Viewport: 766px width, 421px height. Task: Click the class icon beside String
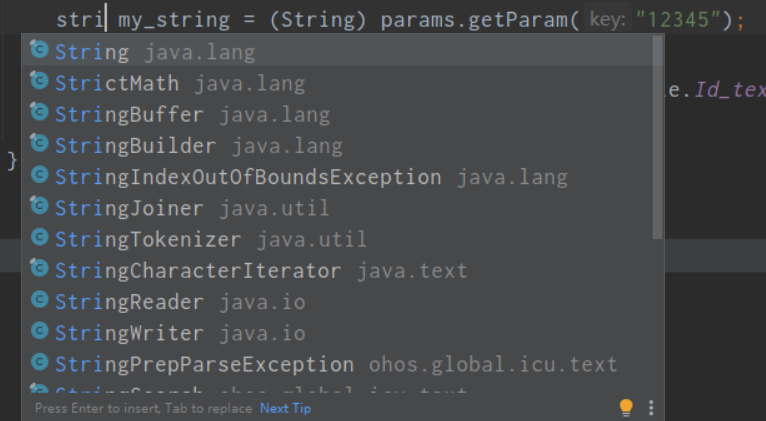(x=40, y=51)
